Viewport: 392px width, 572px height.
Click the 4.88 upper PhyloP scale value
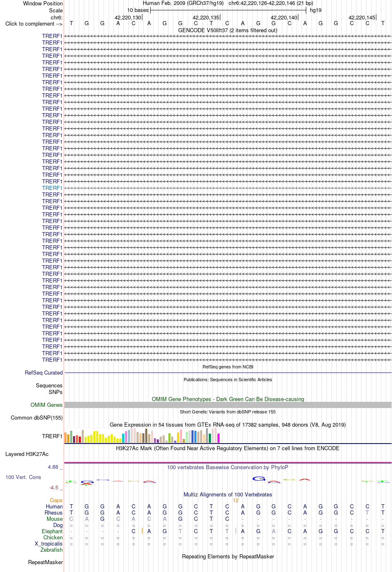[x=53, y=467]
